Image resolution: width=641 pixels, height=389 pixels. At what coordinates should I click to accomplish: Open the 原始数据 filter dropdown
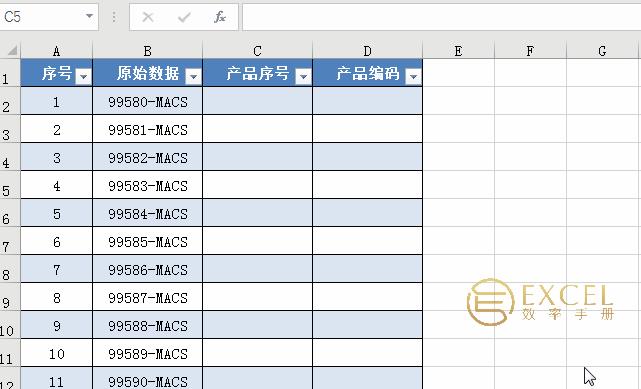tap(193, 76)
